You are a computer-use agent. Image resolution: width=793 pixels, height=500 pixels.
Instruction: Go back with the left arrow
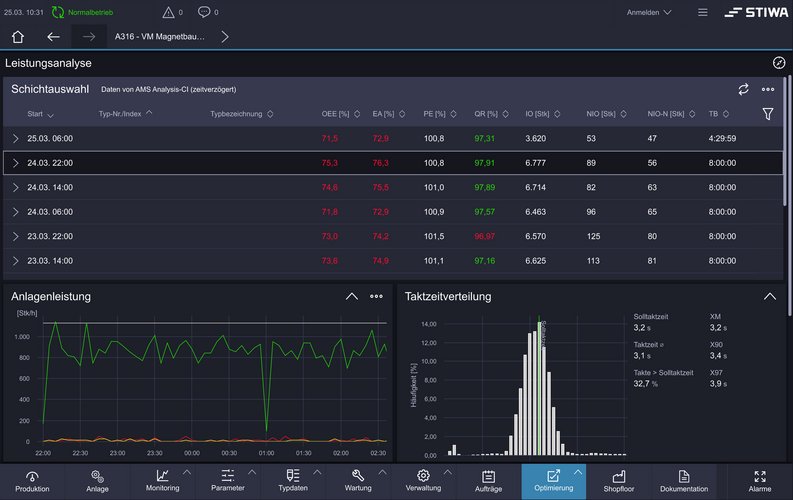pos(54,37)
